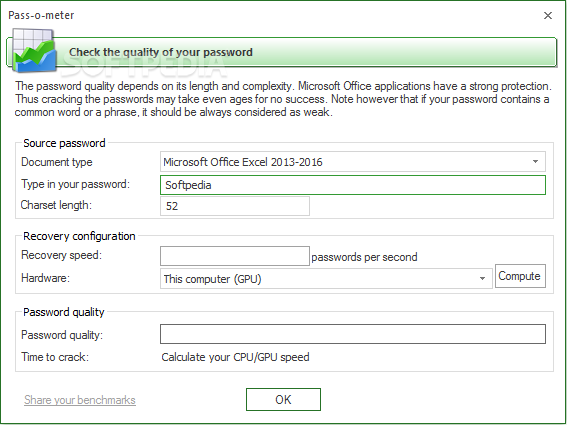Viewport: 567px width, 425px height.
Task: Close the Pass-o-meter dialog
Action: pyautogui.click(x=548, y=16)
